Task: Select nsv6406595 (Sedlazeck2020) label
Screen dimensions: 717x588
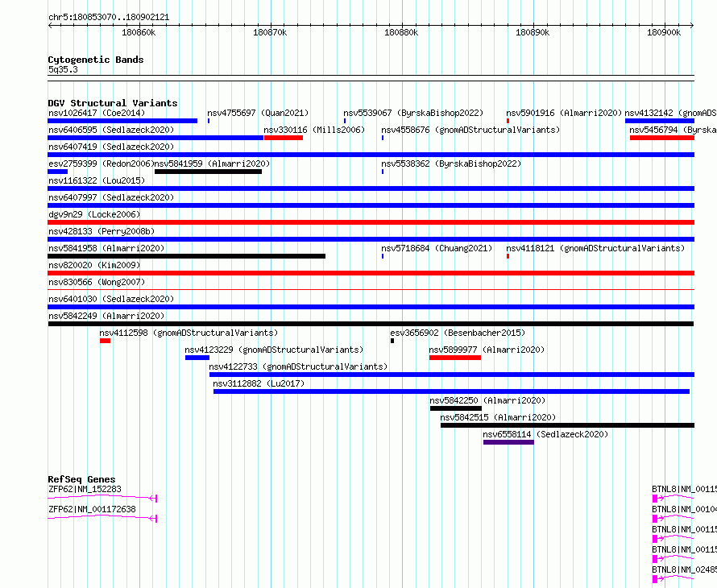Action: point(111,130)
